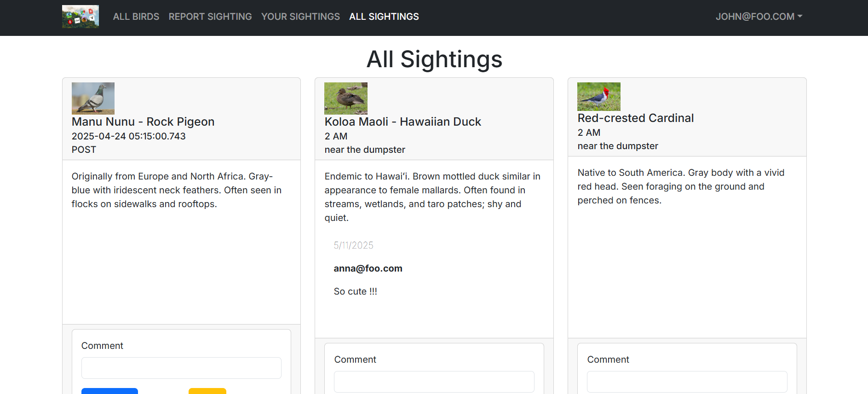The height and width of the screenshot is (394, 868).
Task: Expand the JOHN@FOO.COM account dropdown
Action: tap(759, 17)
